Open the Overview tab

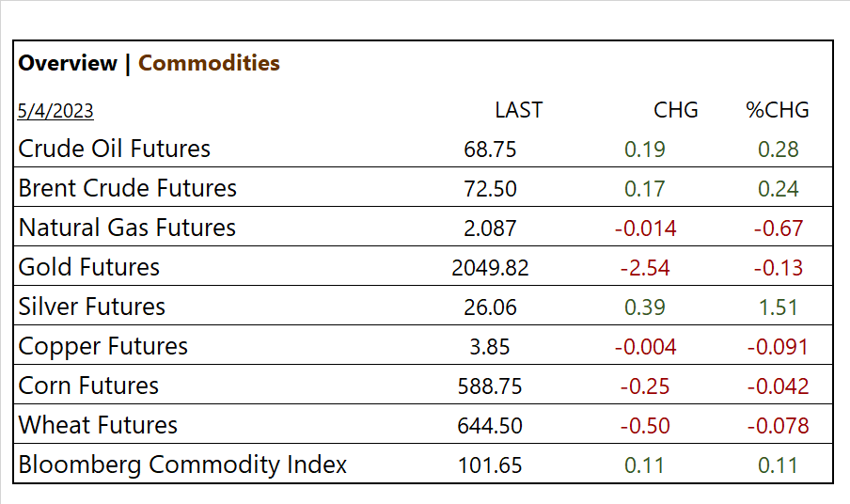click(68, 64)
